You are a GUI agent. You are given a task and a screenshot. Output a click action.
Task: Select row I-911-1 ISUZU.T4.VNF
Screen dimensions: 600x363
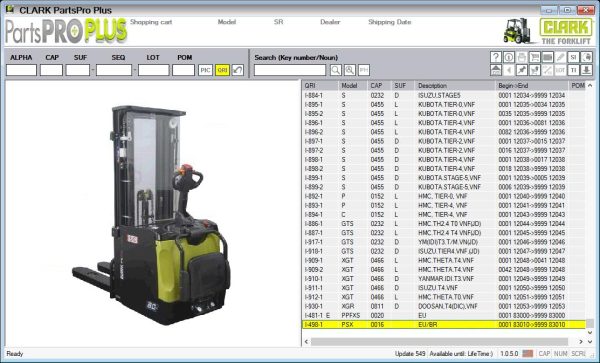pos(444,288)
